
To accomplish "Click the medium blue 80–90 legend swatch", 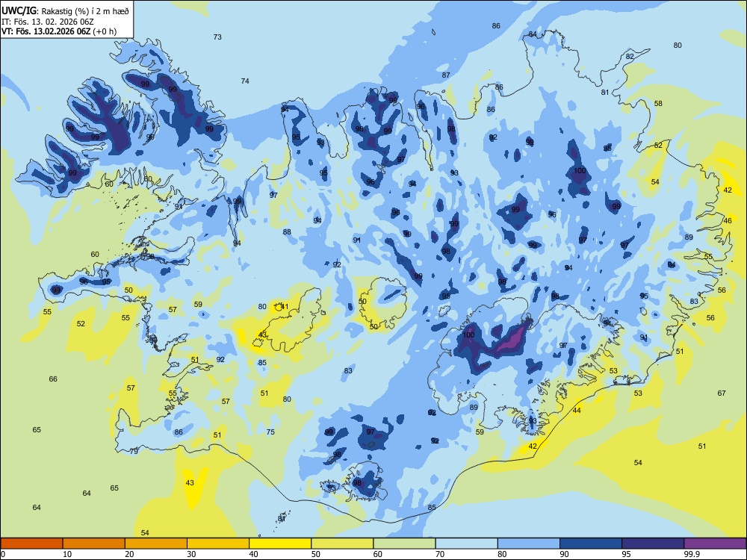I will [x=529, y=544].
